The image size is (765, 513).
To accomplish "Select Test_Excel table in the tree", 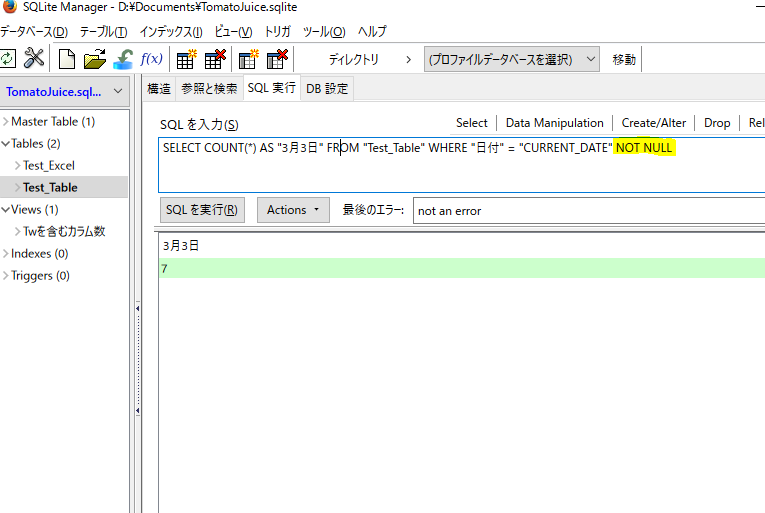I will (x=49, y=165).
